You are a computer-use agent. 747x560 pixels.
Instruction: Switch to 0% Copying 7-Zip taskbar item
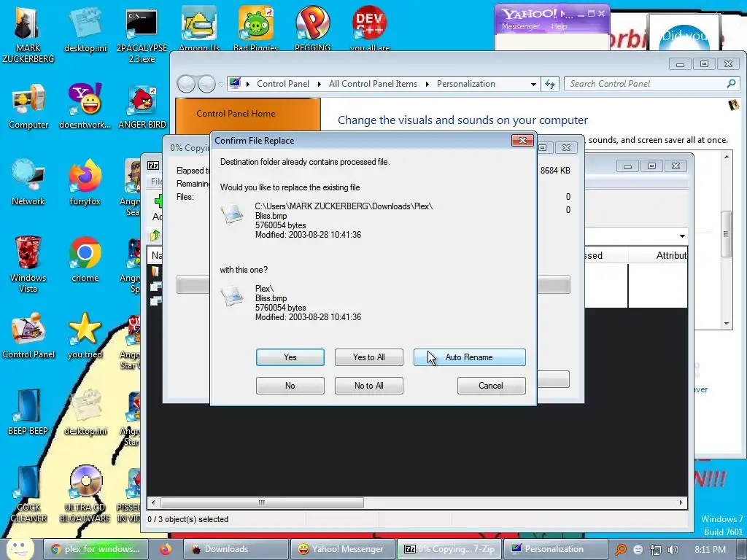(x=449, y=549)
